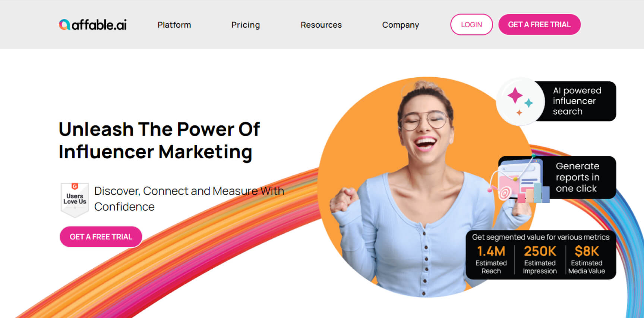Click the sparkle stars AI search icon
The width and height of the screenshot is (644, 318).
pyautogui.click(x=520, y=101)
